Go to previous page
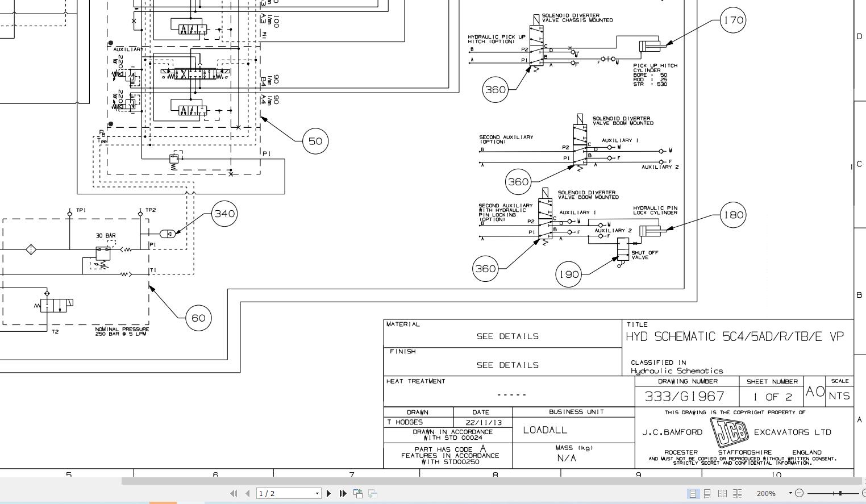This screenshot has width=866, height=504. pyautogui.click(x=248, y=493)
